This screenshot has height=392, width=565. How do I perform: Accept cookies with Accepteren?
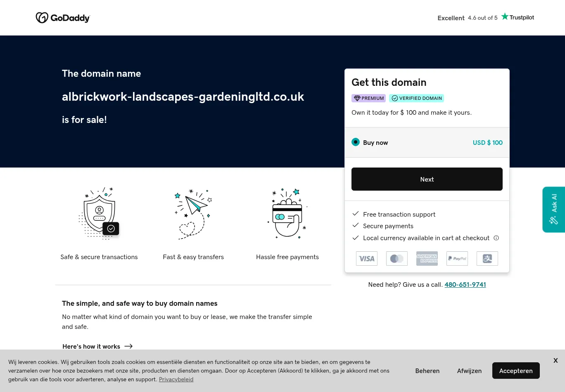516,371
